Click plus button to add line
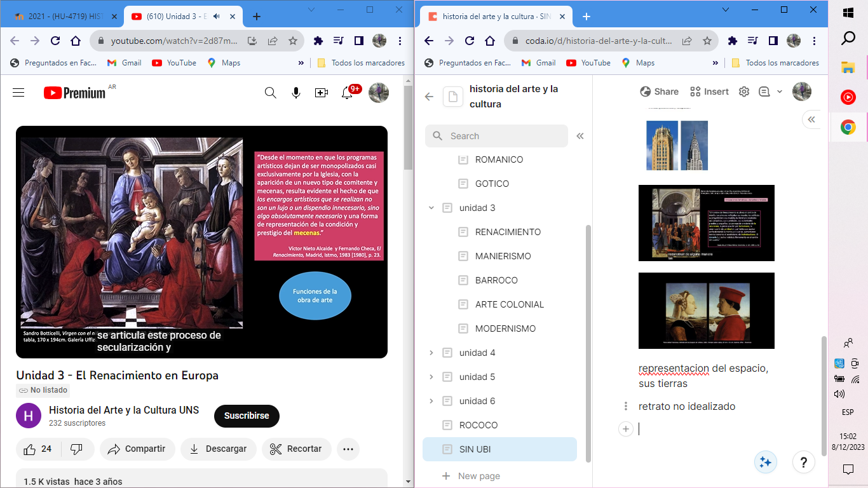This screenshot has width=868, height=488. click(626, 430)
